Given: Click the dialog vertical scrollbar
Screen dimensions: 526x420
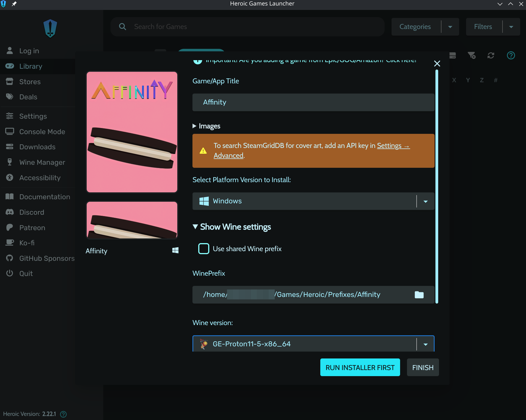Looking at the screenshot, I should tap(437, 187).
